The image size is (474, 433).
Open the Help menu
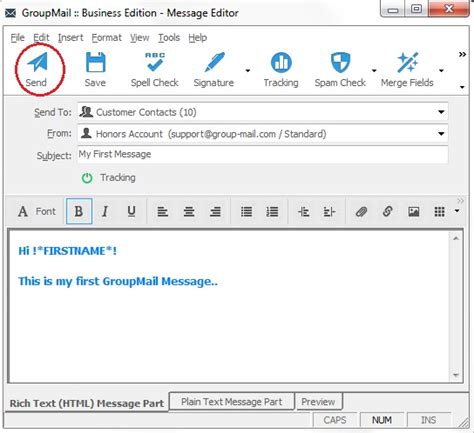198,38
